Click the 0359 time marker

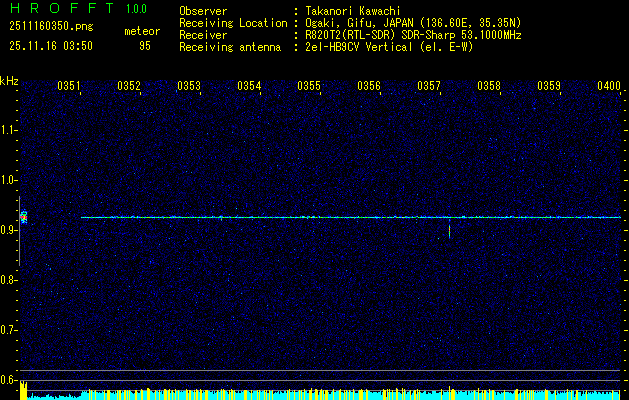pos(549,86)
